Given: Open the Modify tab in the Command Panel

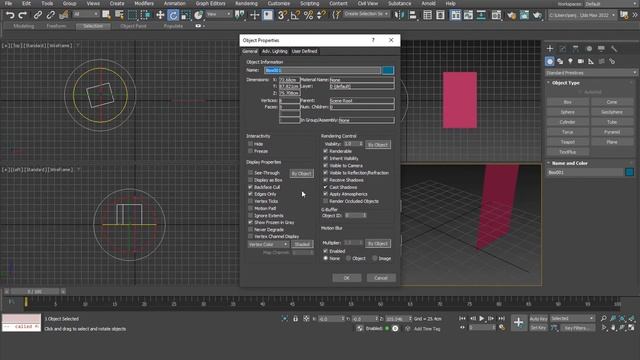Looking at the screenshot, I should [x=563, y=49].
